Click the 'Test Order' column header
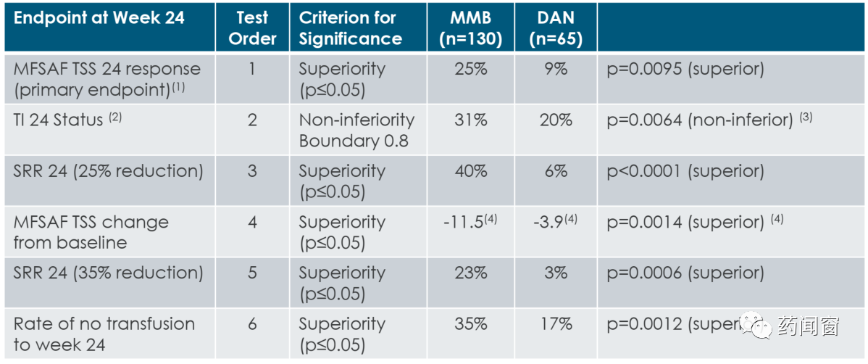The height and width of the screenshot is (364, 868). tap(252, 28)
